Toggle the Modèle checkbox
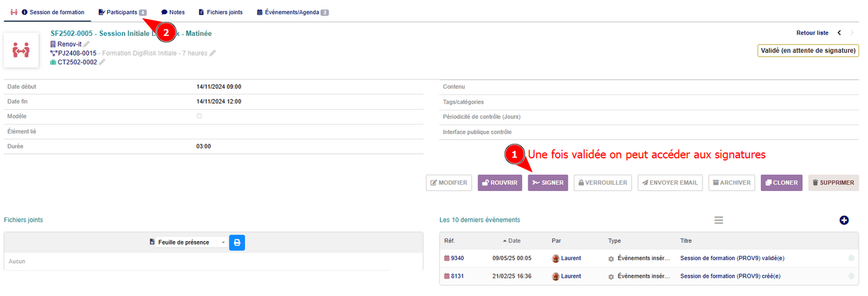Image resolution: width=868 pixels, height=296 pixels. point(199,116)
